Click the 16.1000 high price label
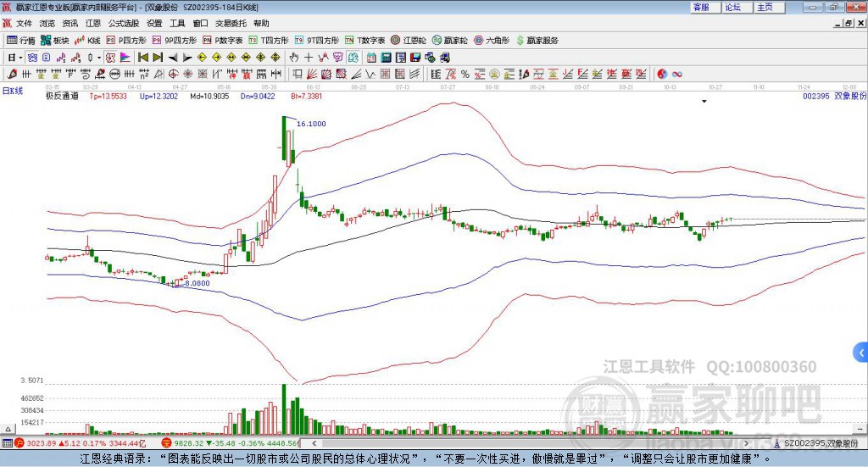This screenshot has height=467, width=868. pyautogui.click(x=311, y=124)
